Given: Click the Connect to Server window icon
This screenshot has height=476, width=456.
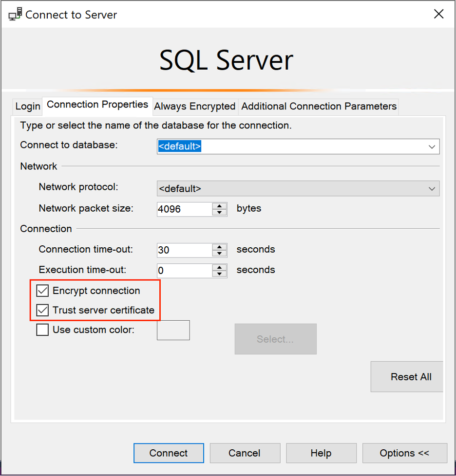Looking at the screenshot, I should tap(16, 14).
